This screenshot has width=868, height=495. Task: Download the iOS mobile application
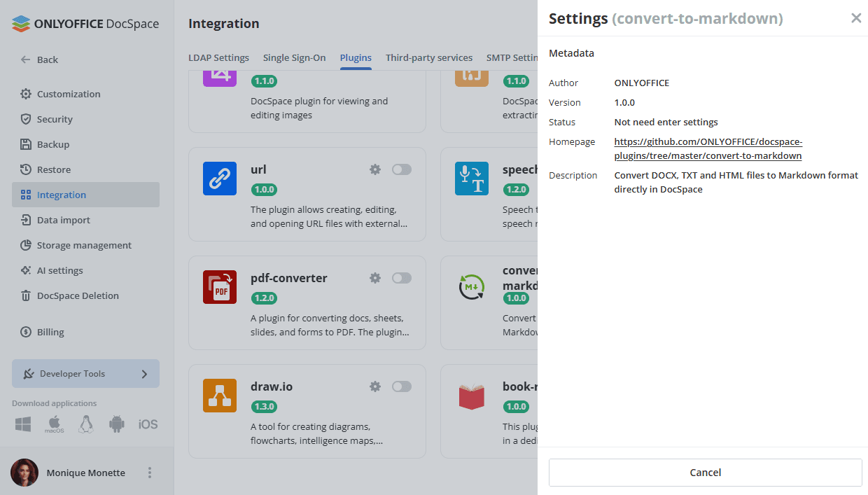coord(148,424)
